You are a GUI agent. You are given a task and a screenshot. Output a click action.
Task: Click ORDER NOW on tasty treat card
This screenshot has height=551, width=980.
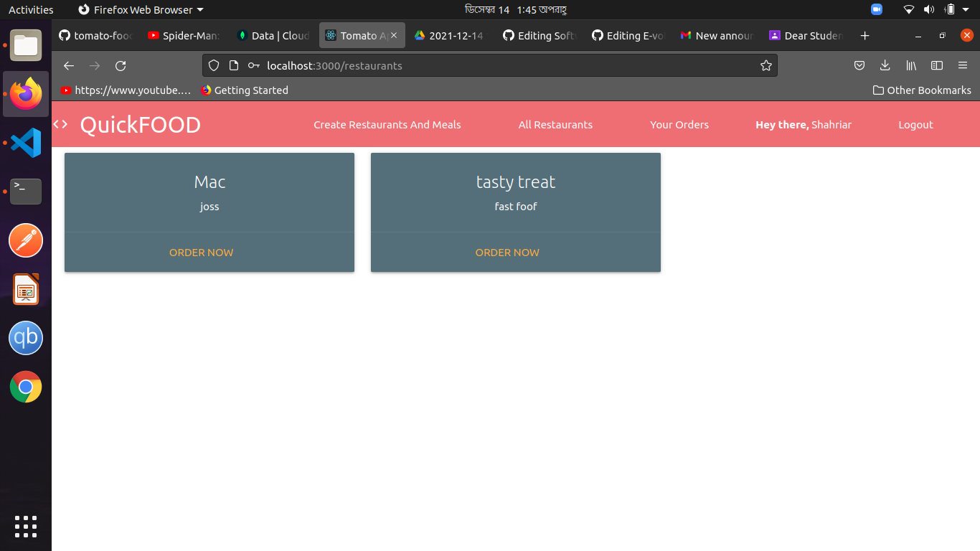pos(507,253)
